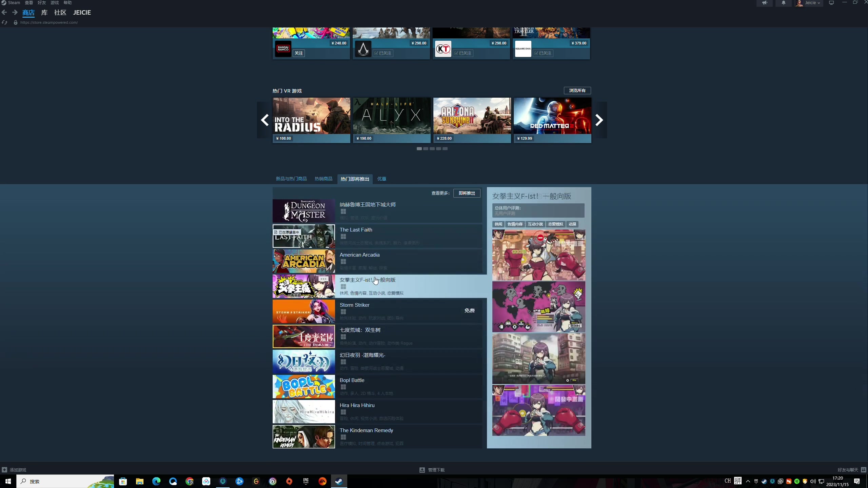Open the 好友 menu
This screenshot has height=488, width=868.
(x=42, y=3)
